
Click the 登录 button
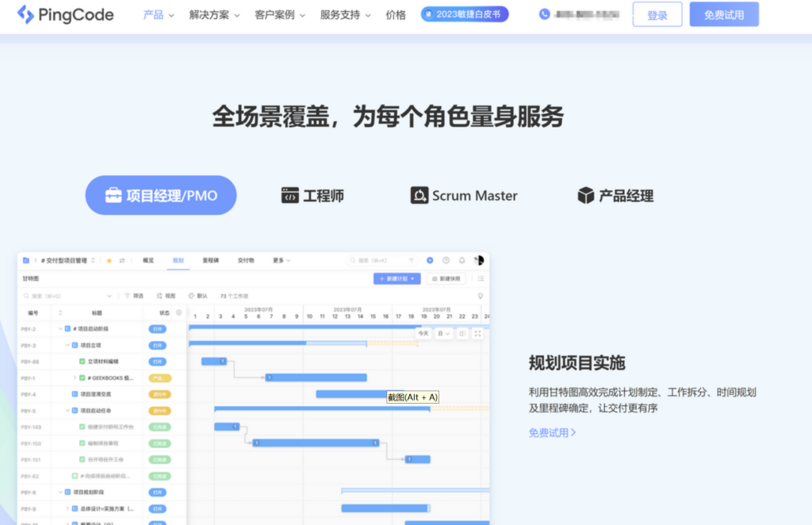657,14
